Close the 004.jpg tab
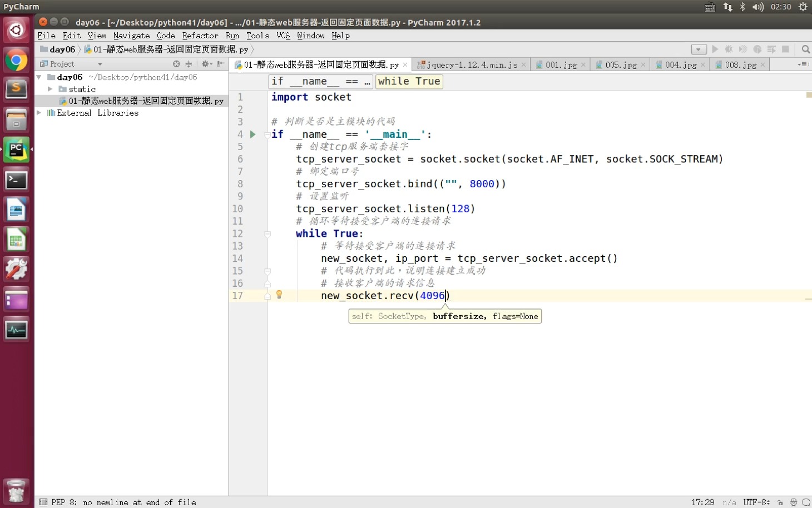This screenshot has width=812, height=508. 703,65
